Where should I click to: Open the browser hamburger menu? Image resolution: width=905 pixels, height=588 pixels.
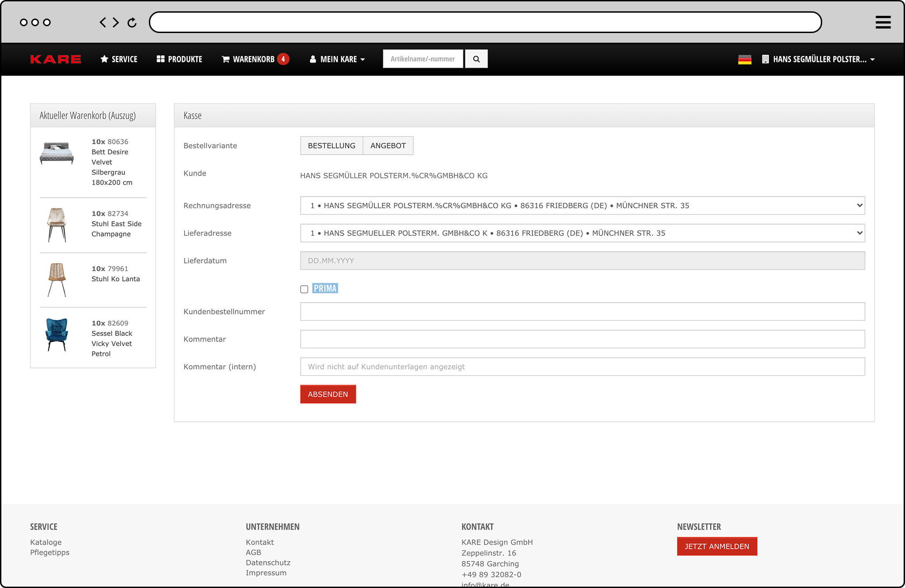[883, 22]
